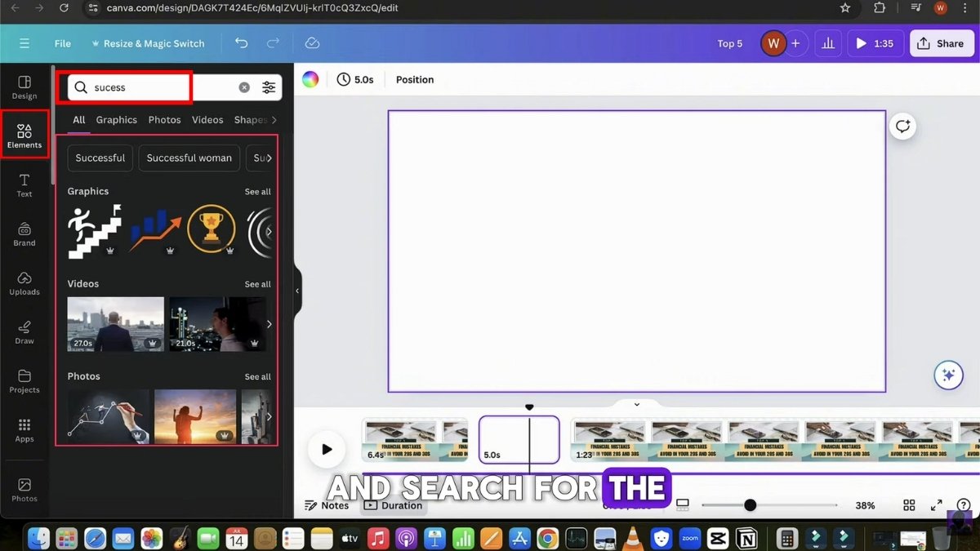Viewport: 980px width, 551px height.
Task: Toggle grid view of pages
Action: 909,504
